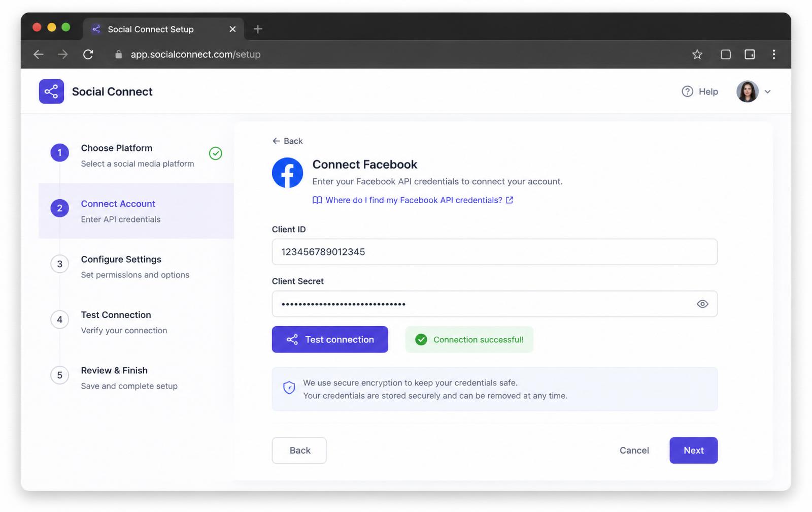Open the browser three-dot menu
The height and width of the screenshot is (512, 812).
pos(774,54)
